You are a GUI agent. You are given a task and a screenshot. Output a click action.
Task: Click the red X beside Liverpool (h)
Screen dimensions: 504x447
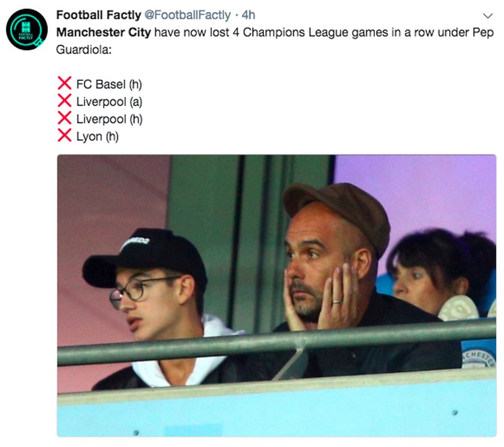coord(64,119)
